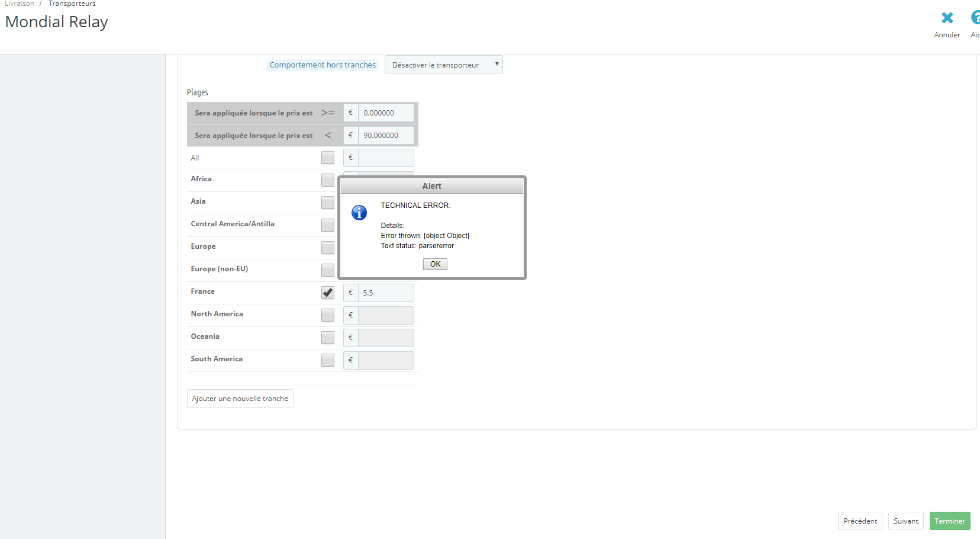
Task: Open the Désactiver le transporteur dropdown
Action: (444, 65)
